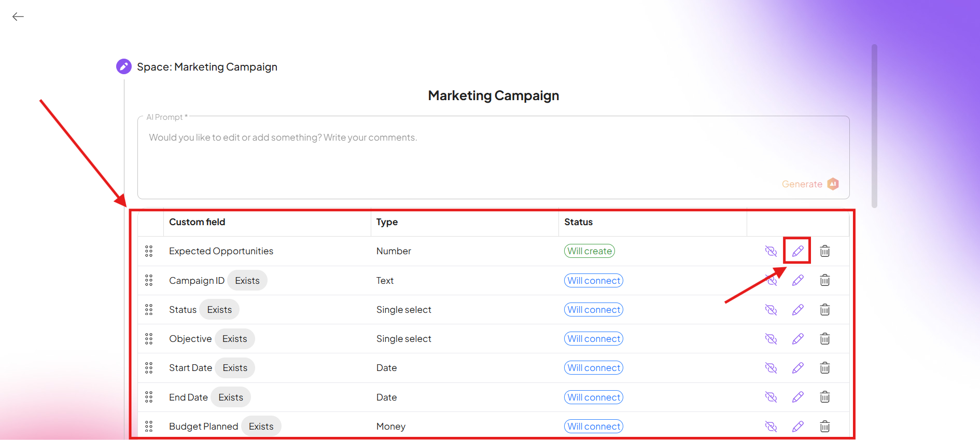Viewport: 980px width, 440px height.
Task: Click the back arrow icon
Action: tap(18, 17)
